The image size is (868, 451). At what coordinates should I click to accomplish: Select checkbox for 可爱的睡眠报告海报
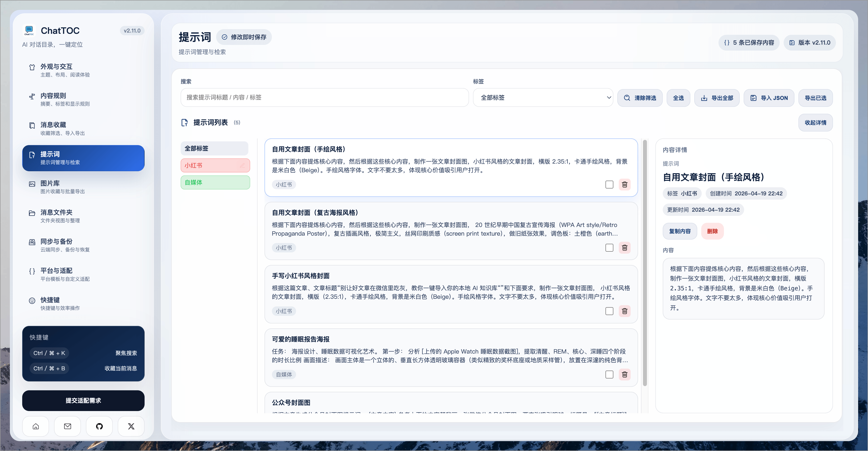(x=609, y=374)
